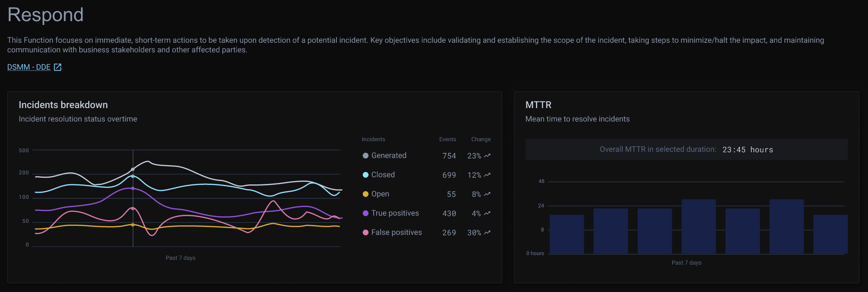This screenshot has width=868, height=292.
Task: Click the trend arrow next to 30%
Action: pos(488,232)
